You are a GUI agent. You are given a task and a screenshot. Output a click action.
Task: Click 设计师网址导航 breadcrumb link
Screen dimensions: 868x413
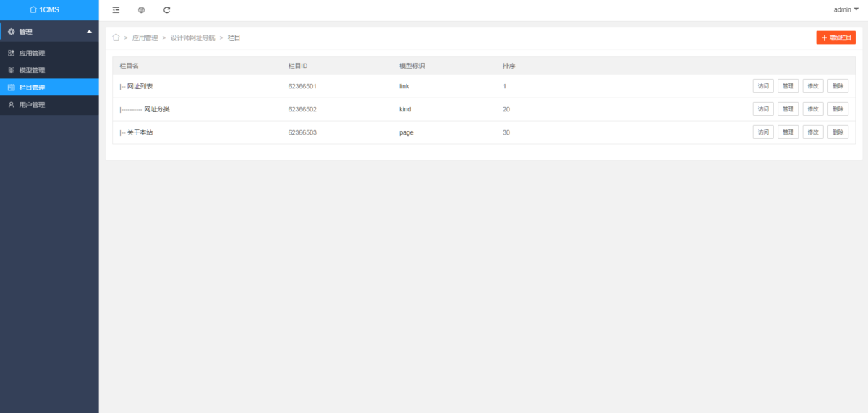pyautogui.click(x=192, y=37)
